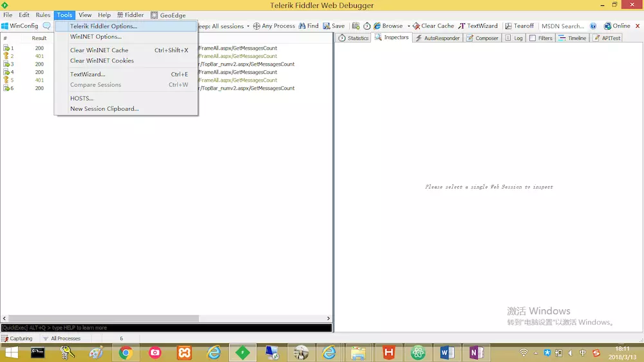Select session row 4 with result 200
The image size is (644, 362).
(166, 72)
